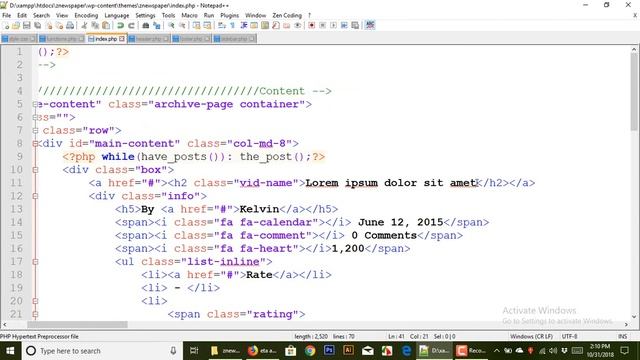This screenshot has width=640, height=360.
Task: Click the Save All toolbar icon
Action: click(x=38, y=25)
